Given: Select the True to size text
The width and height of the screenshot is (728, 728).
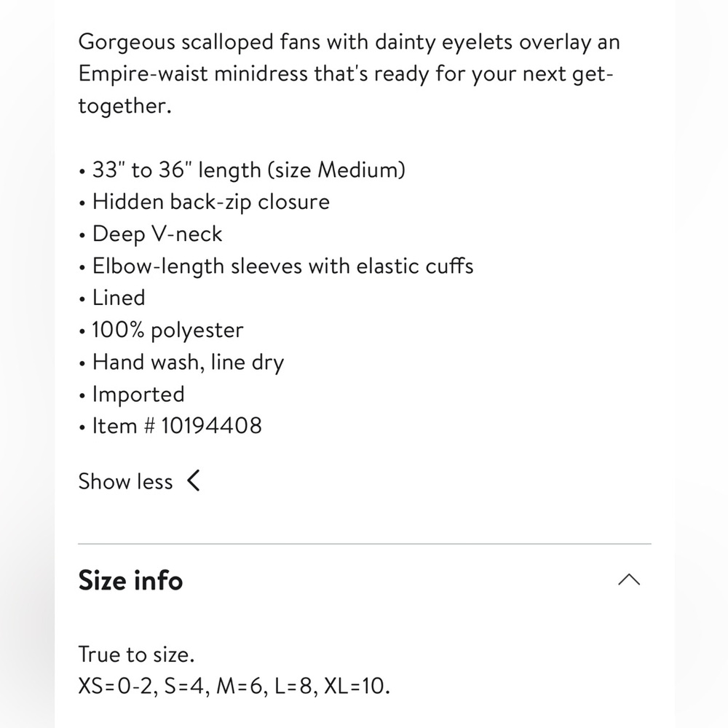Looking at the screenshot, I should [x=137, y=654].
